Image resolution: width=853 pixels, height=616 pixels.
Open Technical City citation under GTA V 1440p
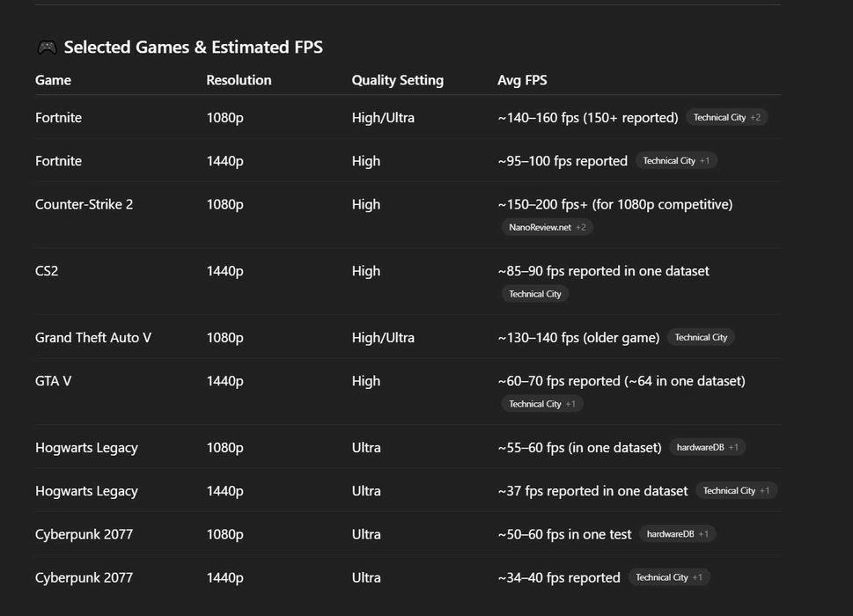coord(534,404)
